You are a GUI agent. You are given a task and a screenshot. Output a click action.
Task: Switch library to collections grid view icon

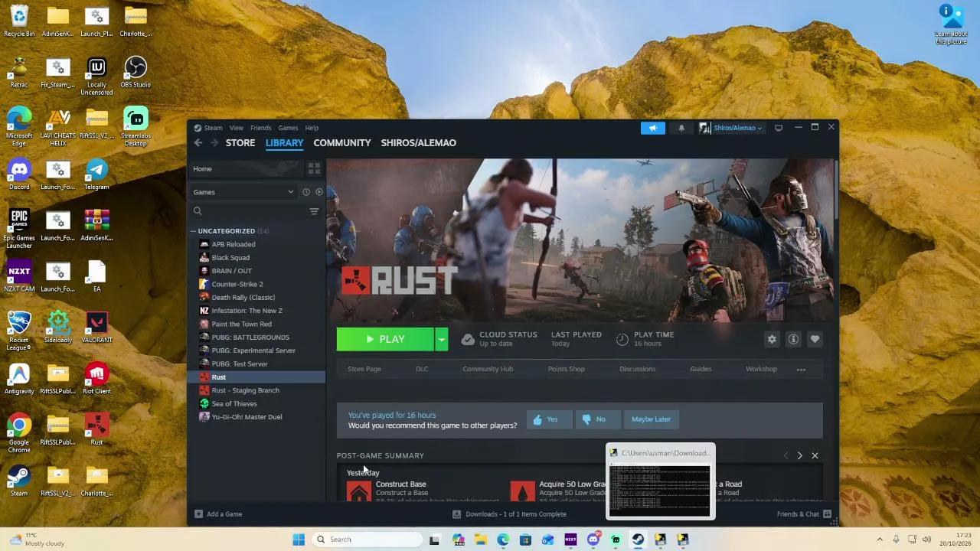[x=314, y=168]
